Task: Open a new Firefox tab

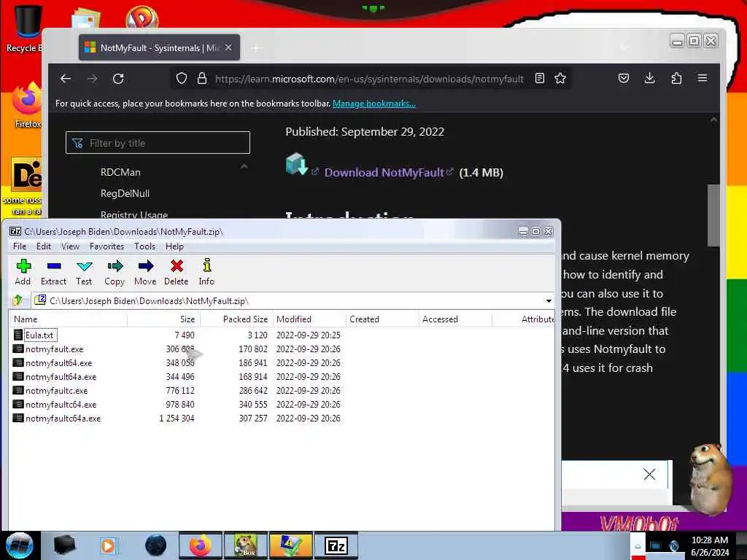Action: coord(256,48)
